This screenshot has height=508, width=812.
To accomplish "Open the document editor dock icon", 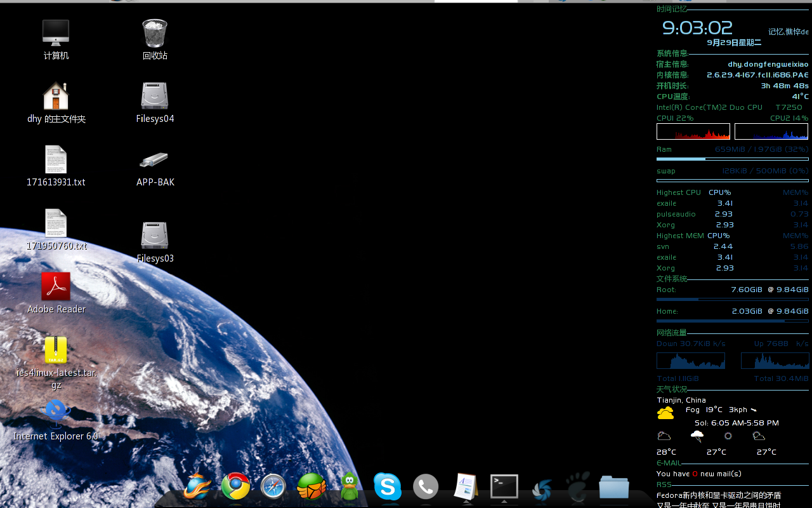I will (x=466, y=487).
